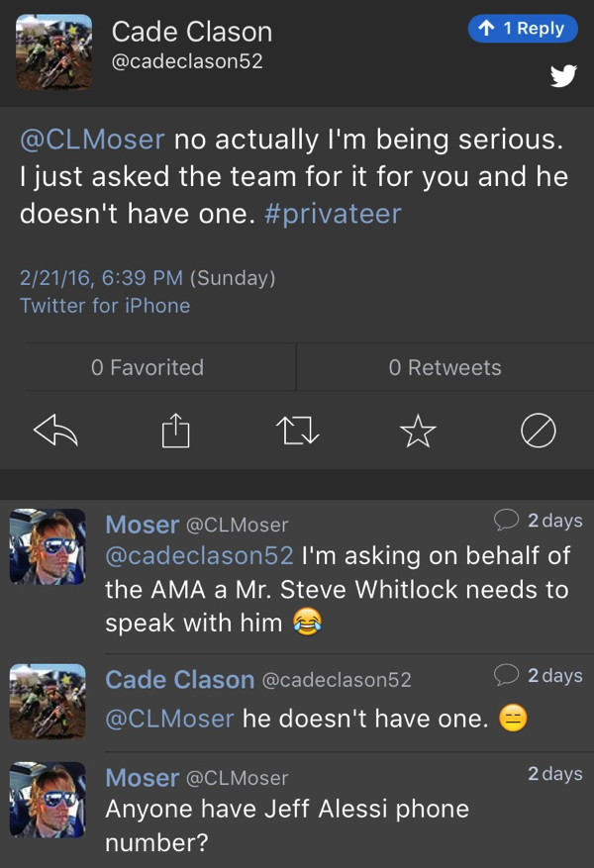View the 0 Retweets list
The width and height of the screenshot is (594, 868).
point(445,367)
